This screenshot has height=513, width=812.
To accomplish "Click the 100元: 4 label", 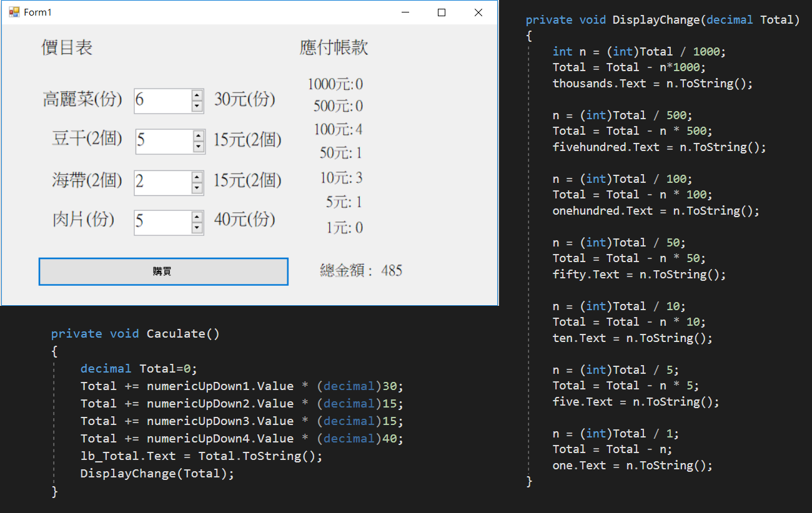I will tap(338, 130).
